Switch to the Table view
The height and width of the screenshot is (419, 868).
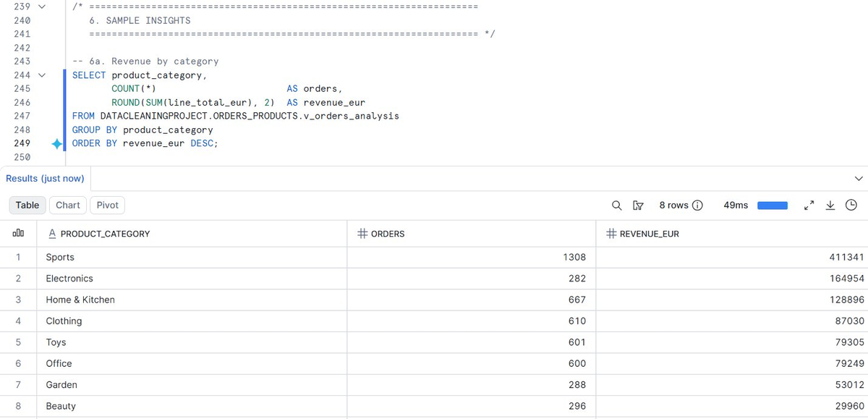click(x=27, y=206)
